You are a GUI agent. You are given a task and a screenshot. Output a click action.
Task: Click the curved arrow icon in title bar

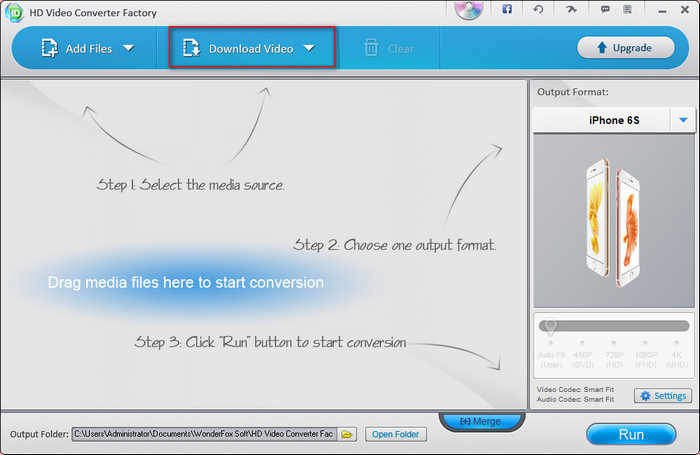[571, 9]
